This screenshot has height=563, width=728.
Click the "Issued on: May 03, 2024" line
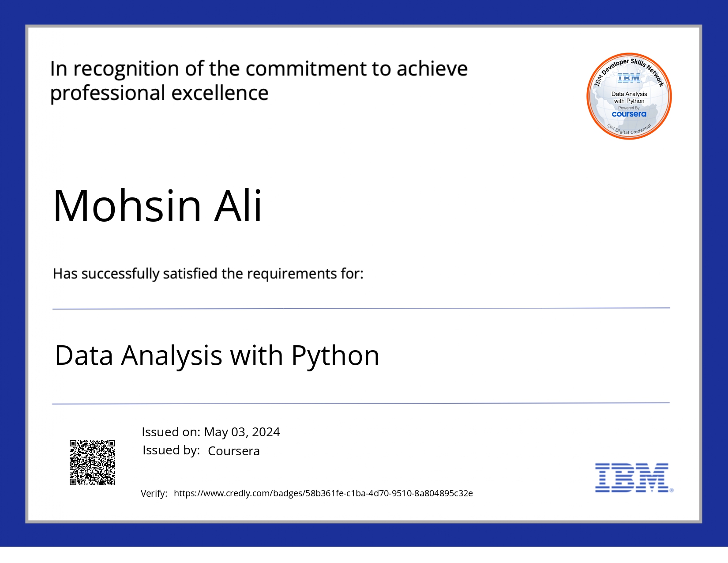click(210, 432)
